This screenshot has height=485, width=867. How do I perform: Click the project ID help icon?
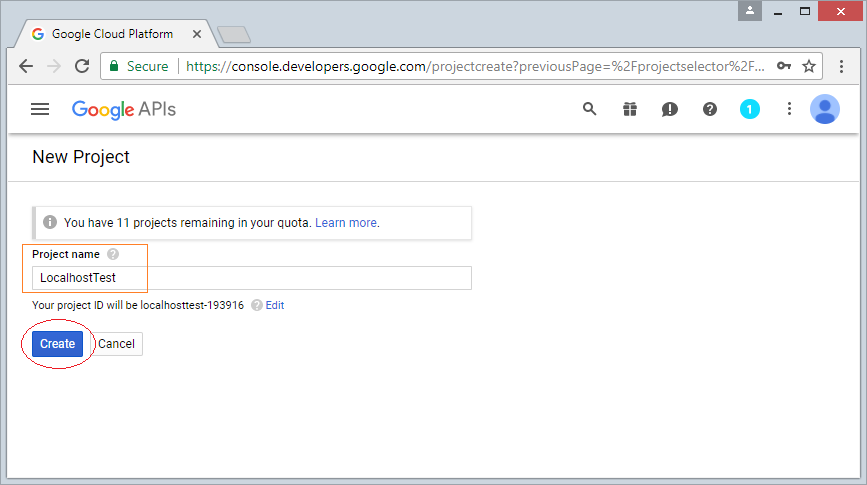coord(257,305)
